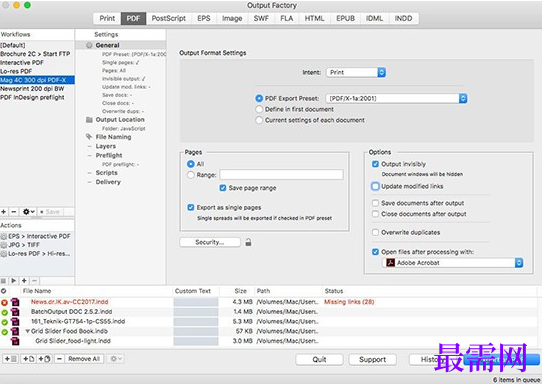Viewport: 546px width, 389px height.
Task: Click the add-open-documents button in the queue toolbar
Action: click(x=44, y=359)
